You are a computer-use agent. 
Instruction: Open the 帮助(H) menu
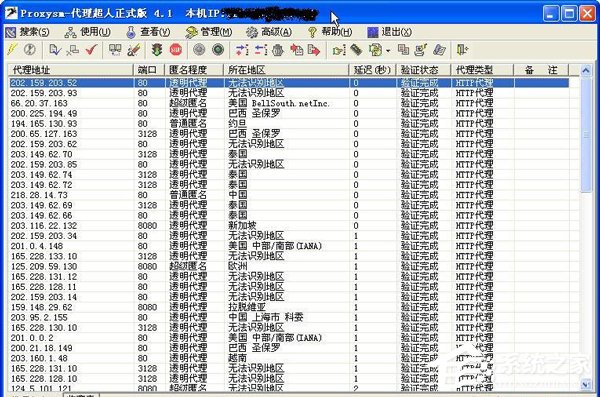tap(330, 32)
